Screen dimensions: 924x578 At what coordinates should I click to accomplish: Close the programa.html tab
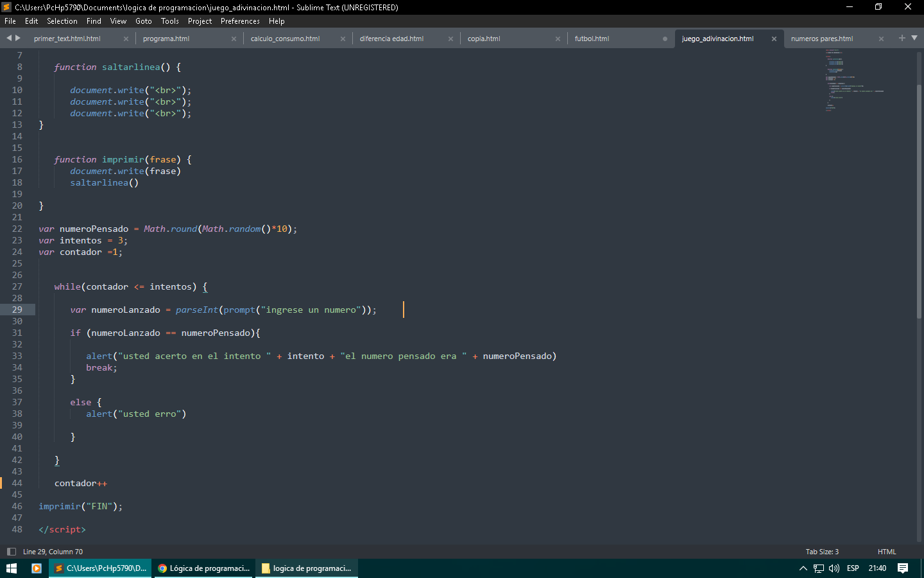(234, 39)
